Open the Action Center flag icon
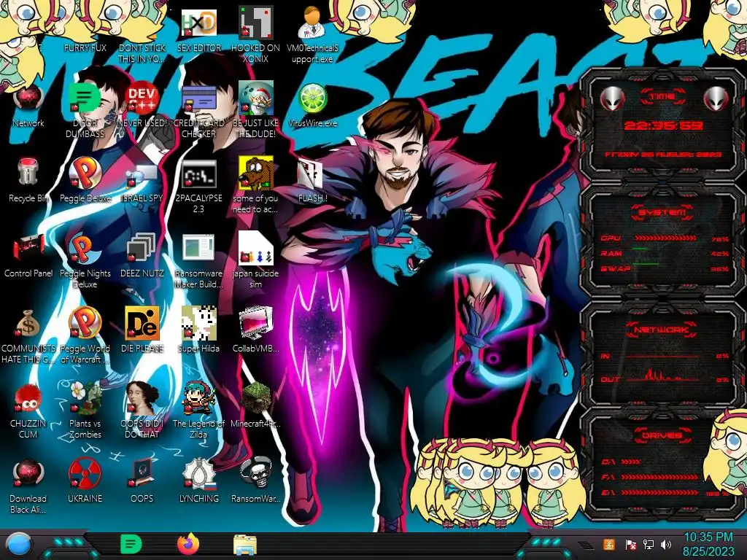This screenshot has width=747, height=560. (630, 544)
